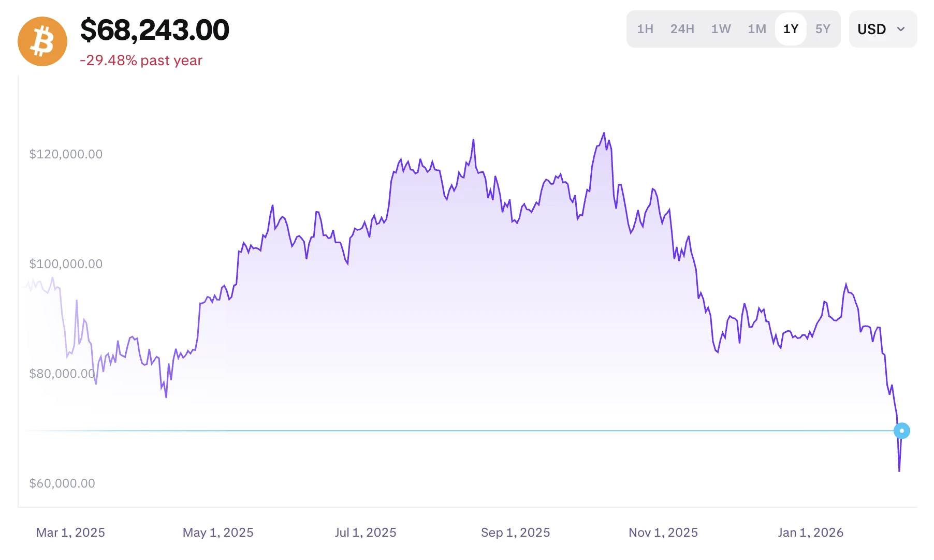The image size is (934, 560).
Task: Select the 1M chart range
Action: [756, 29]
